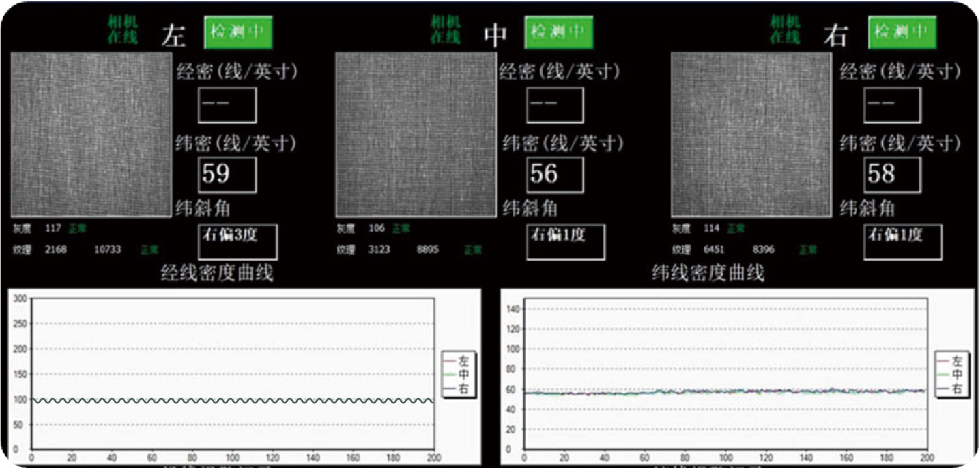This screenshot has height=468, width=980.
Task: Click the 纹理 value 8895
Action: pos(428,250)
